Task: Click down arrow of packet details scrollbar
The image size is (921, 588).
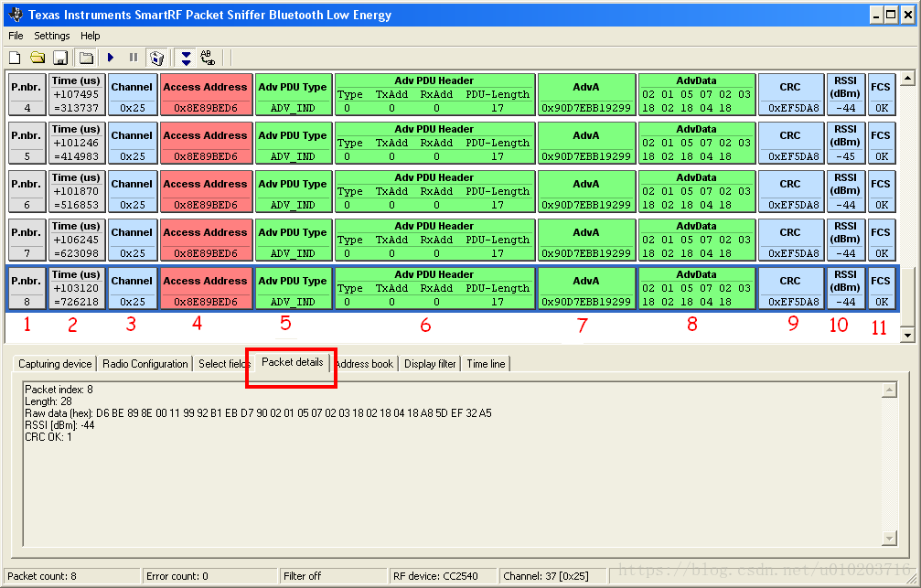Action: 889,538
